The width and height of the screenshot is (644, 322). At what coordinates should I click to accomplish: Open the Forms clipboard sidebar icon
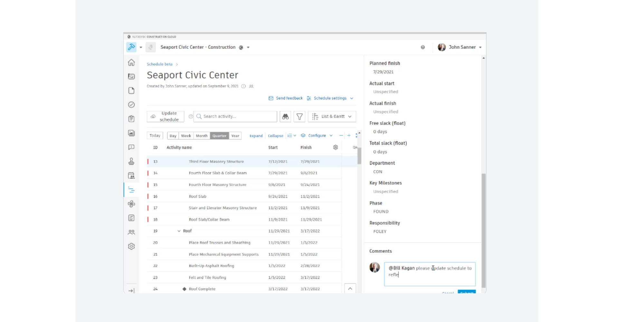pyautogui.click(x=131, y=119)
